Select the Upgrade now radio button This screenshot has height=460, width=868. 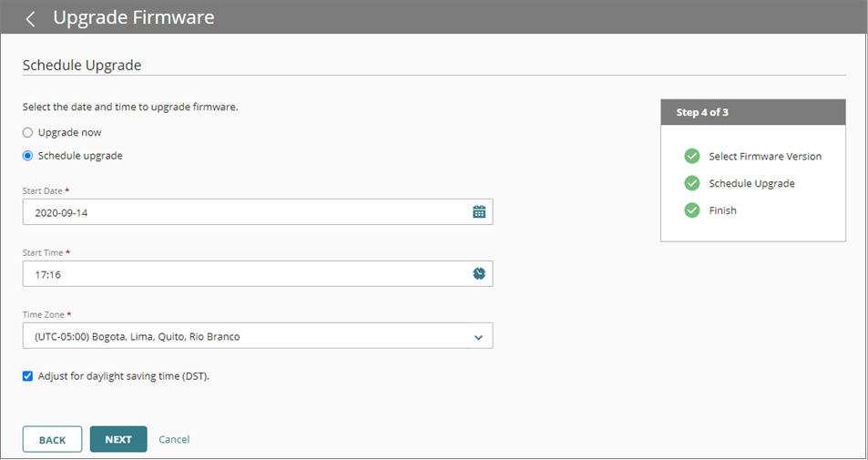tap(27, 133)
